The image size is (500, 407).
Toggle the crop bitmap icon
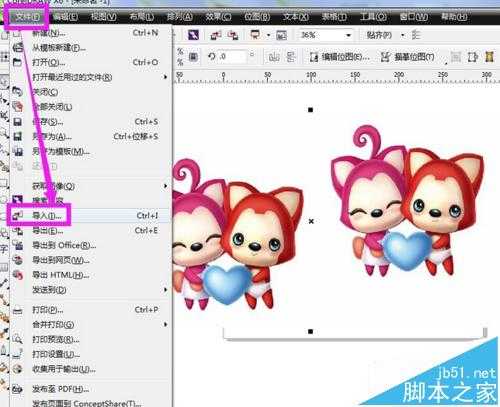click(x=473, y=57)
